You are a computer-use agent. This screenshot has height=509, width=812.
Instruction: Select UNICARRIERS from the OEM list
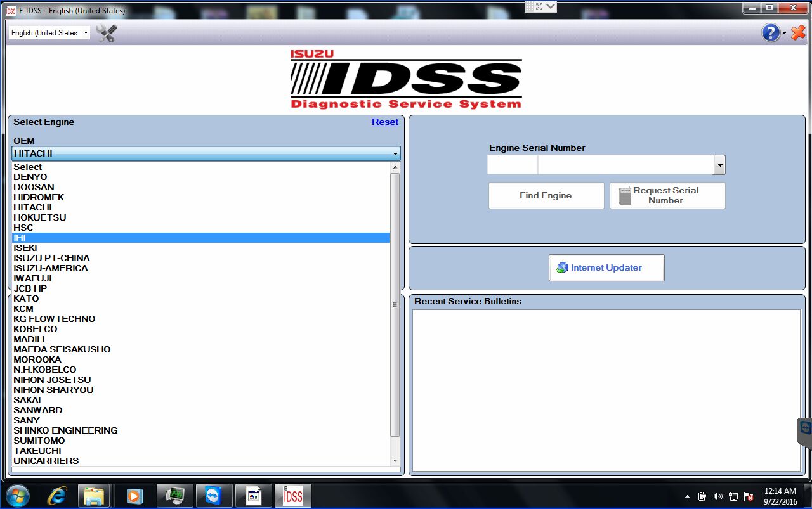pos(200,461)
